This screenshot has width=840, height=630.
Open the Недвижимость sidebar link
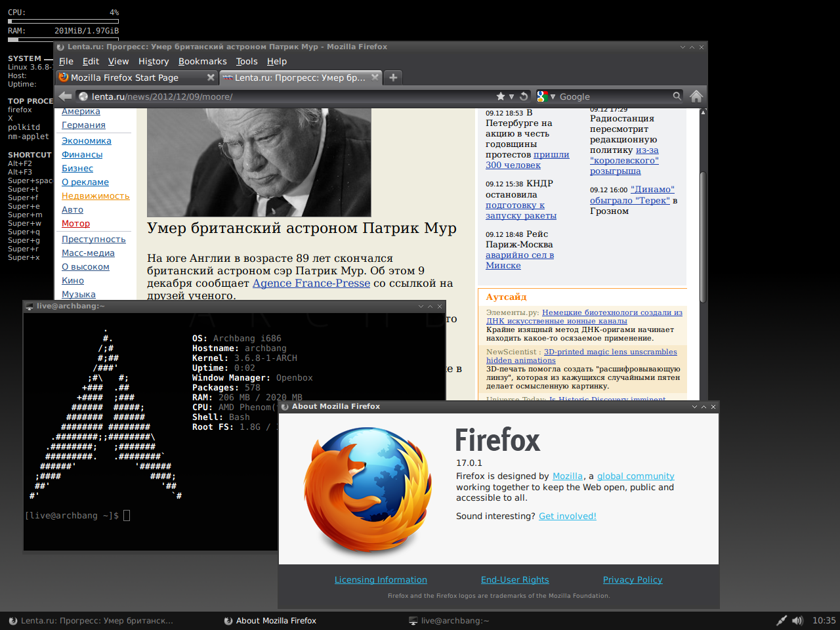pyautogui.click(x=96, y=196)
